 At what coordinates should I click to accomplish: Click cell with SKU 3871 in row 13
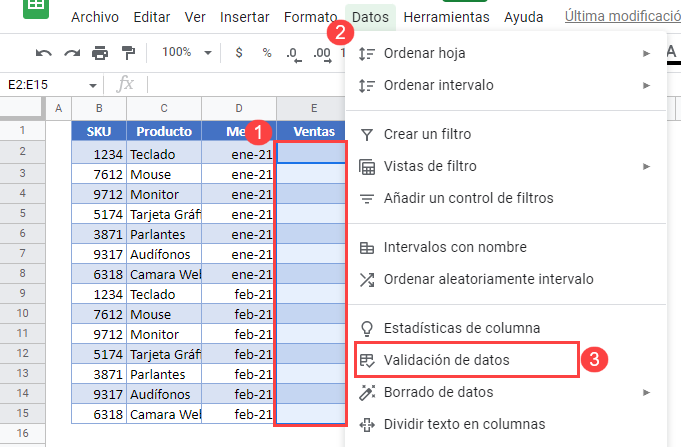99,374
